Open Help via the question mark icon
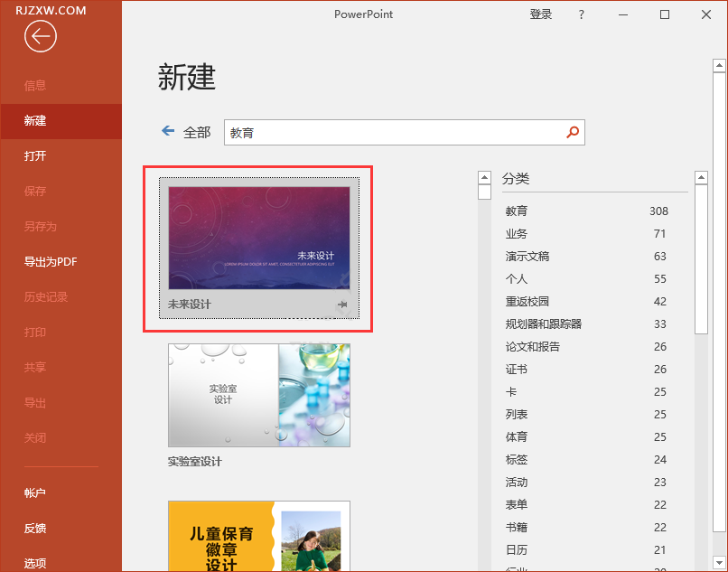This screenshot has height=572, width=728. click(581, 14)
